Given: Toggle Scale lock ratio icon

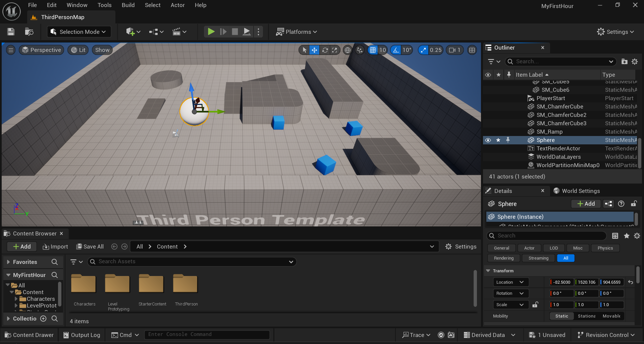Looking at the screenshot, I should [x=535, y=304].
